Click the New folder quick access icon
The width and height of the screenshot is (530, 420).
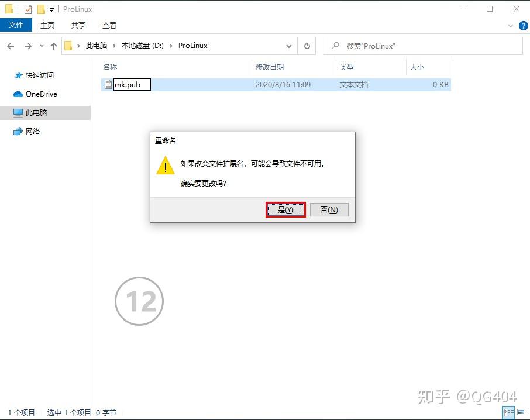pyautogui.click(x=41, y=9)
